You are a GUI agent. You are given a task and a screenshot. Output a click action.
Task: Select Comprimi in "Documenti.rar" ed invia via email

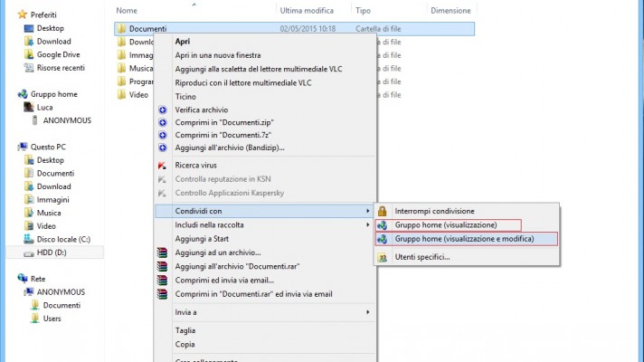253,294
